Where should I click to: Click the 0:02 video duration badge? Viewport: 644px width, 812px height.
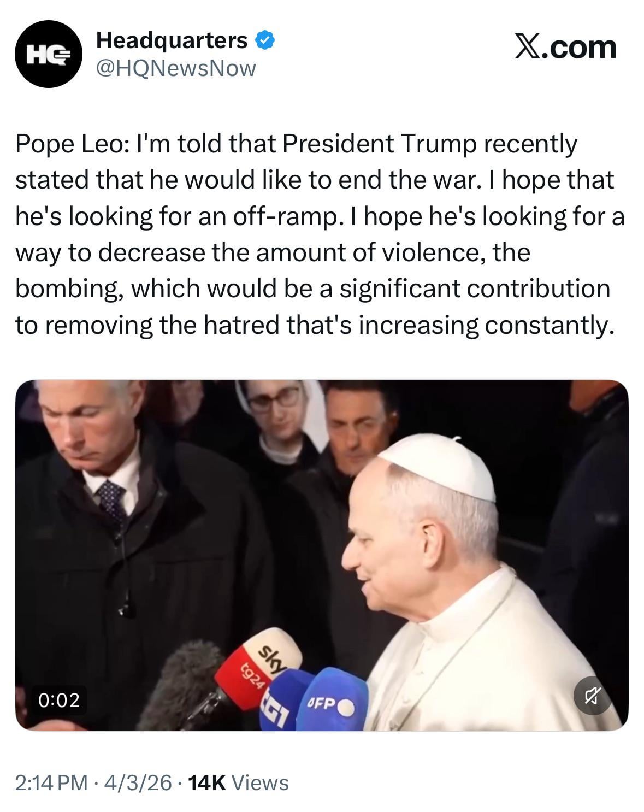(59, 699)
